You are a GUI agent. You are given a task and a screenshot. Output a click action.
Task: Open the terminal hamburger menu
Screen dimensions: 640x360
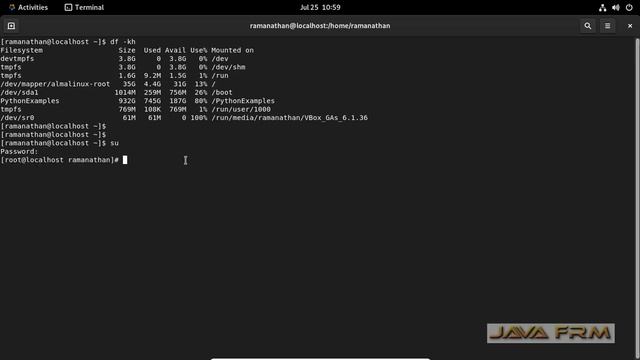pos(607,26)
